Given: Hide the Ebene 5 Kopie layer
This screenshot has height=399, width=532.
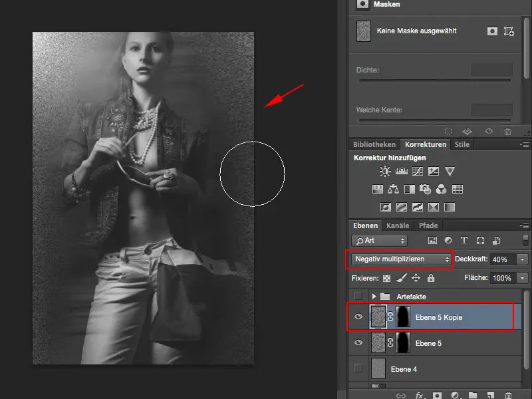Looking at the screenshot, I should (359, 317).
